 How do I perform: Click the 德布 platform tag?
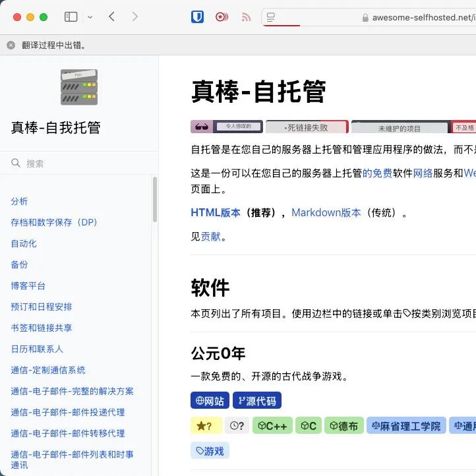[344, 426]
